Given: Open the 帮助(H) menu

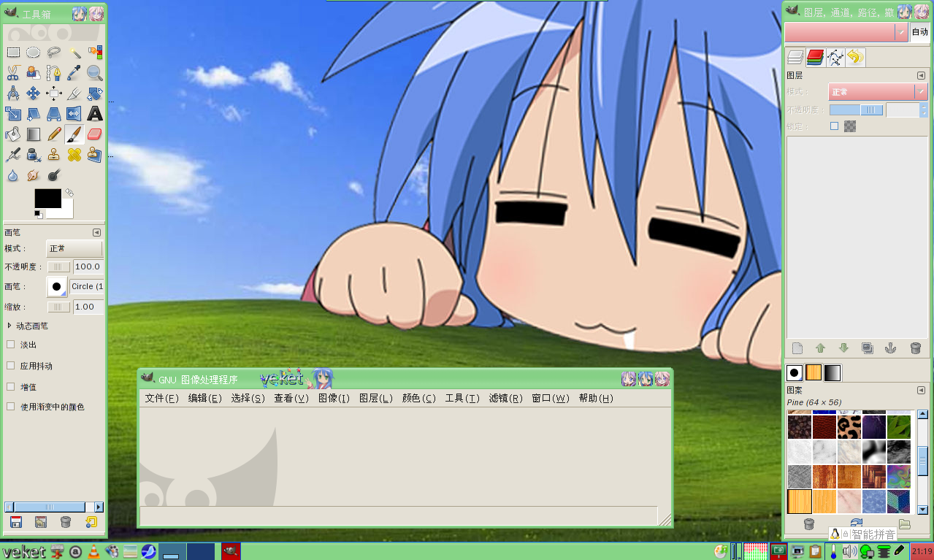Looking at the screenshot, I should coord(595,398).
